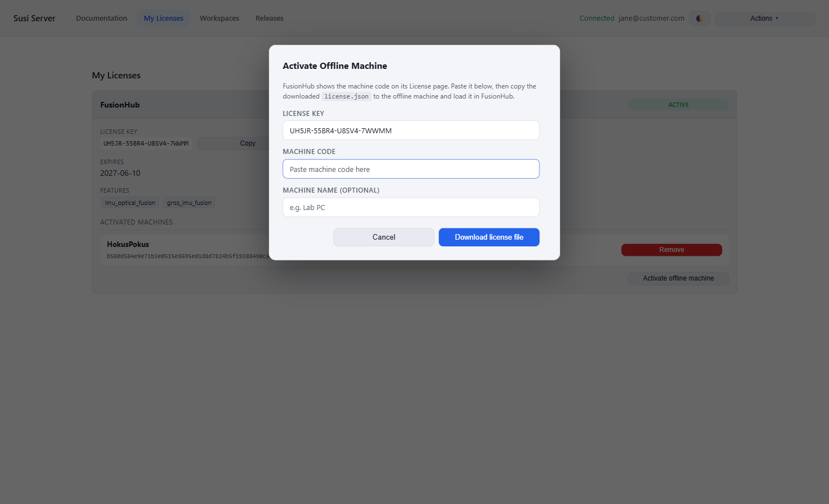829x504 pixels.
Task: Click the license key text in FusionHub card
Action: coord(146,143)
